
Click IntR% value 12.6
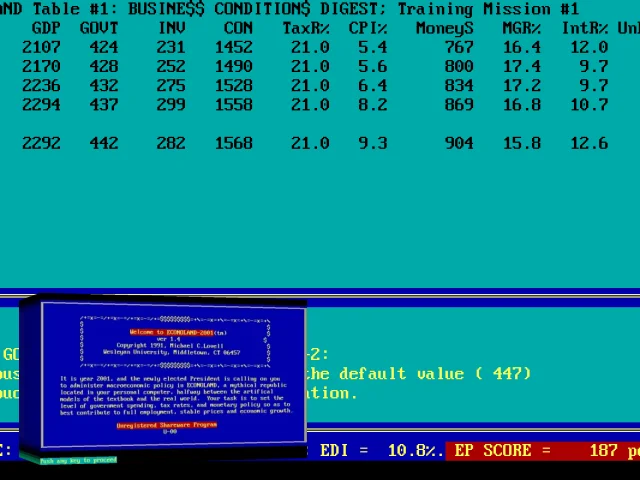[x=589, y=143]
